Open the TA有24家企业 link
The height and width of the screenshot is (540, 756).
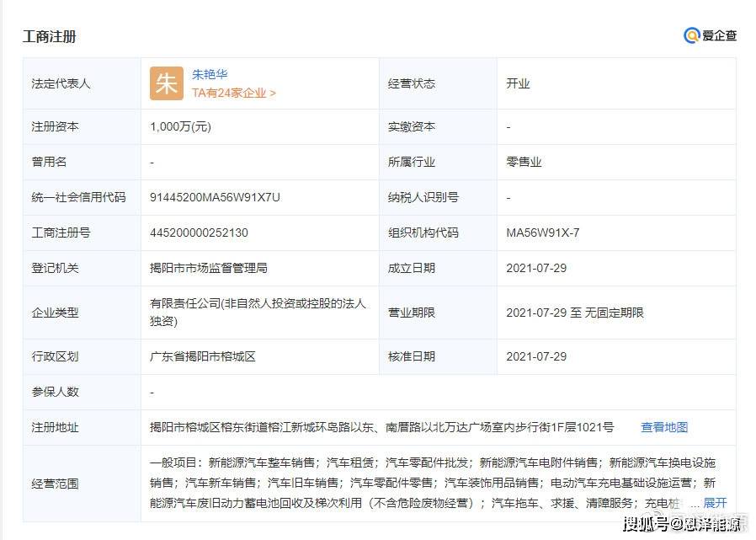[233, 94]
